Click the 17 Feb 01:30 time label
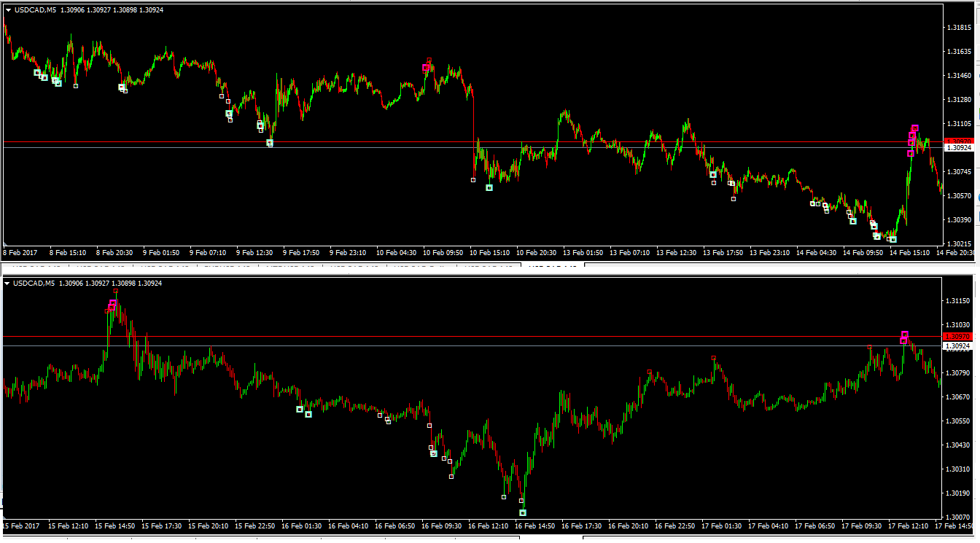The width and height of the screenshot is (980, 543). [x=723, y=526]
